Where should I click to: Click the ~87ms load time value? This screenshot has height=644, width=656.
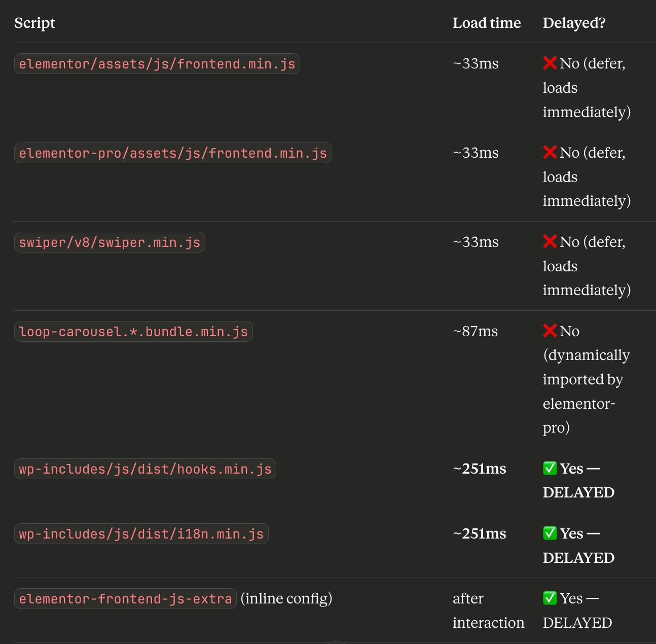click(475, 331)
